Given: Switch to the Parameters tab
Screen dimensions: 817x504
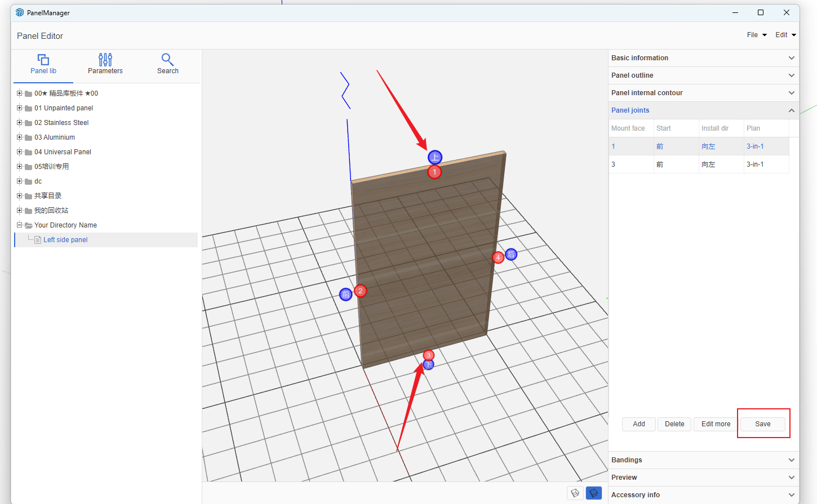Looking at the screenshot, I should [105, 64].
